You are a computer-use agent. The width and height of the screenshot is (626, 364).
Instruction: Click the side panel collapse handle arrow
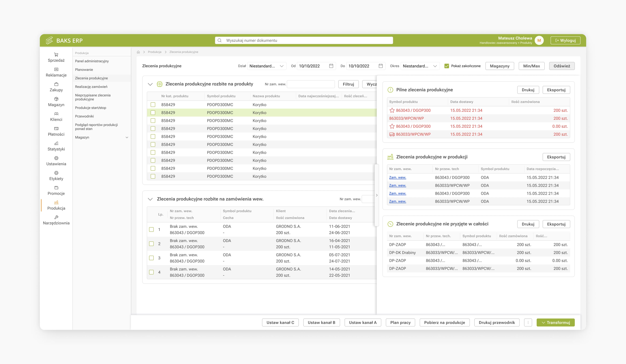click(x=377, y=195)
